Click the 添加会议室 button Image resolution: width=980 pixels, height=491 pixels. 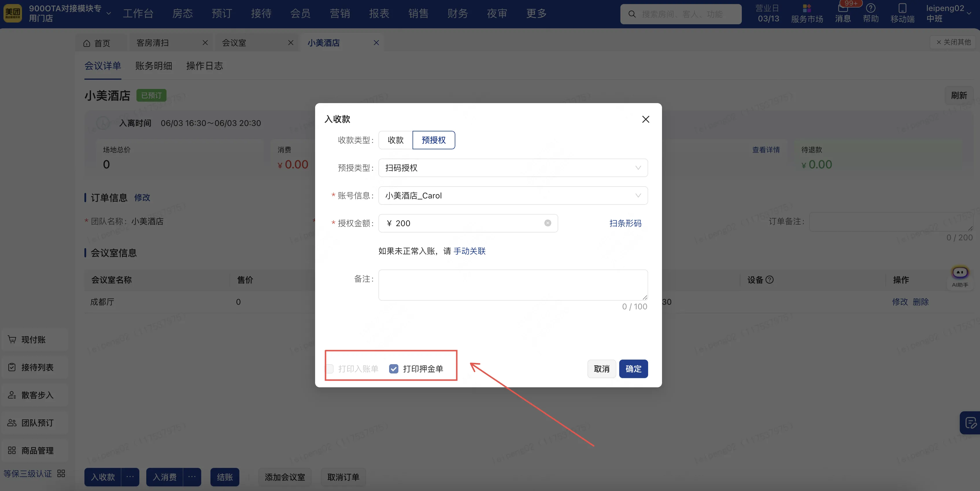(x=285, y=477)
